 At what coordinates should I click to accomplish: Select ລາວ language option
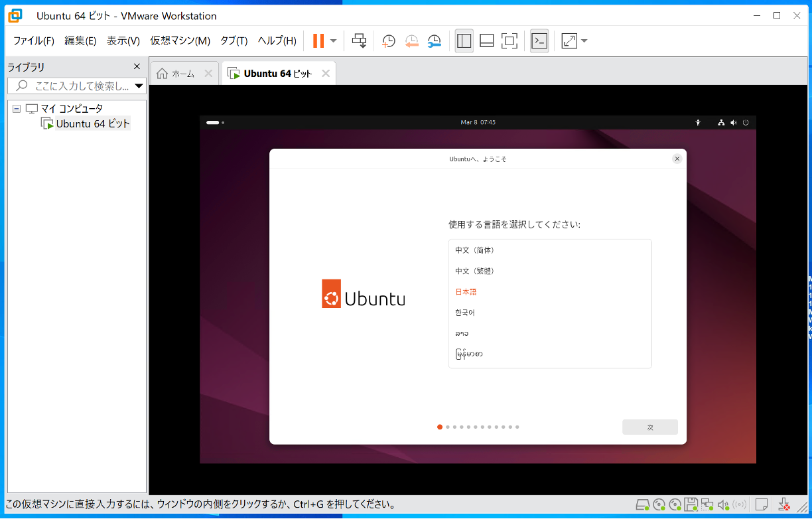pos(550,333)
